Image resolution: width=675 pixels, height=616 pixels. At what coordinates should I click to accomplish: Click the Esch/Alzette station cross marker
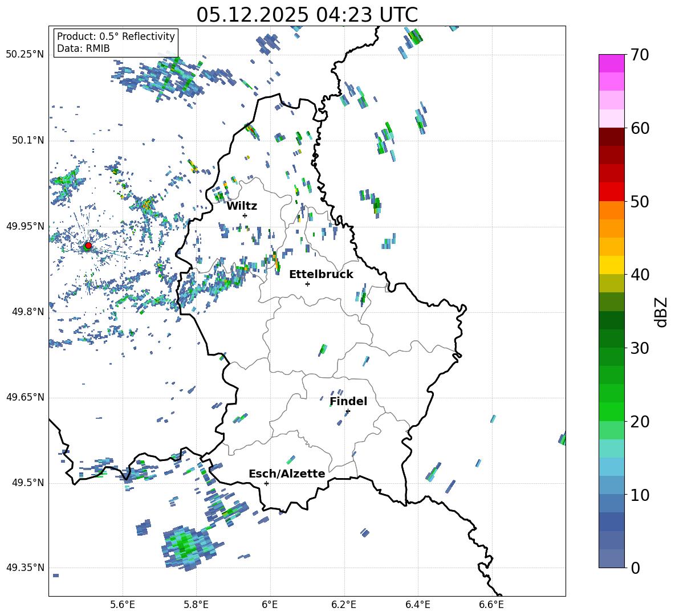(x=266, y=483)
